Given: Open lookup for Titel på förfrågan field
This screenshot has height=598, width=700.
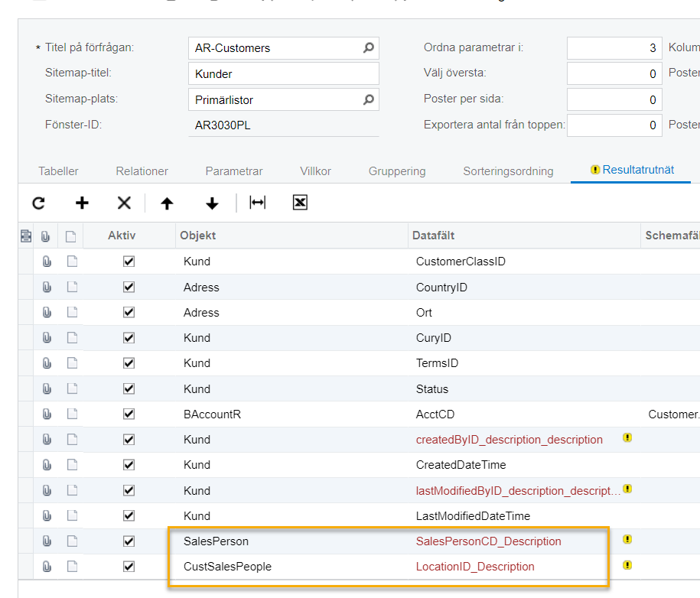Looking at the screenshot, I should point(368,48).
